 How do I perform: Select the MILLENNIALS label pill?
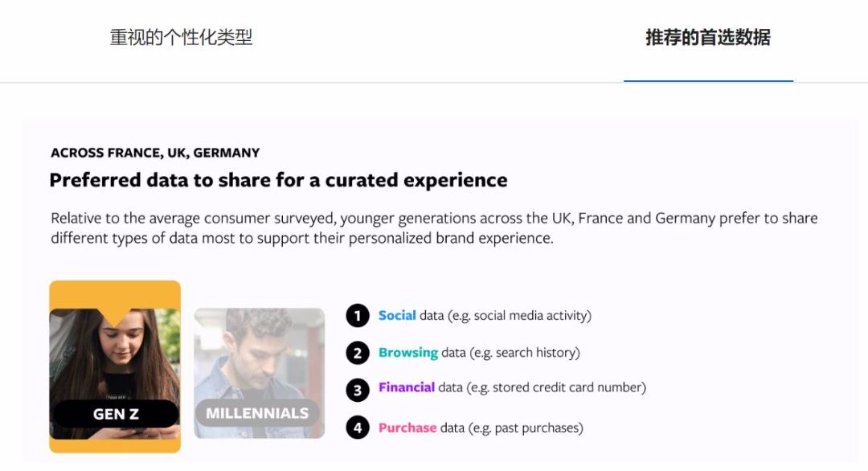(x=257, y=413)
